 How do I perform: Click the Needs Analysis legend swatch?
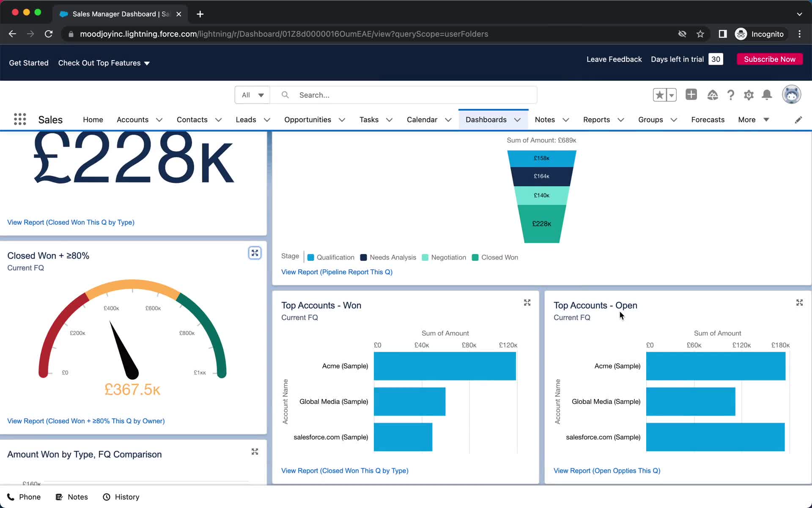[363, 257]
